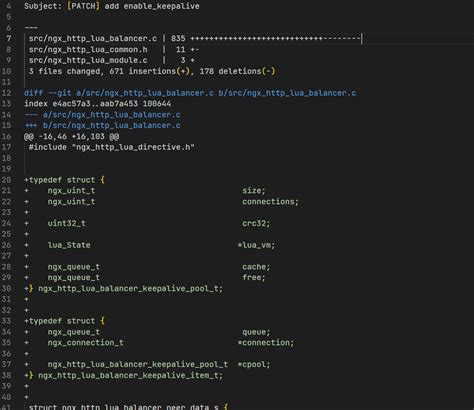
Task: Click '} ngx_http_lua_balancer_keepalive_item_t;' on line 38
Action: click(126, 375)
